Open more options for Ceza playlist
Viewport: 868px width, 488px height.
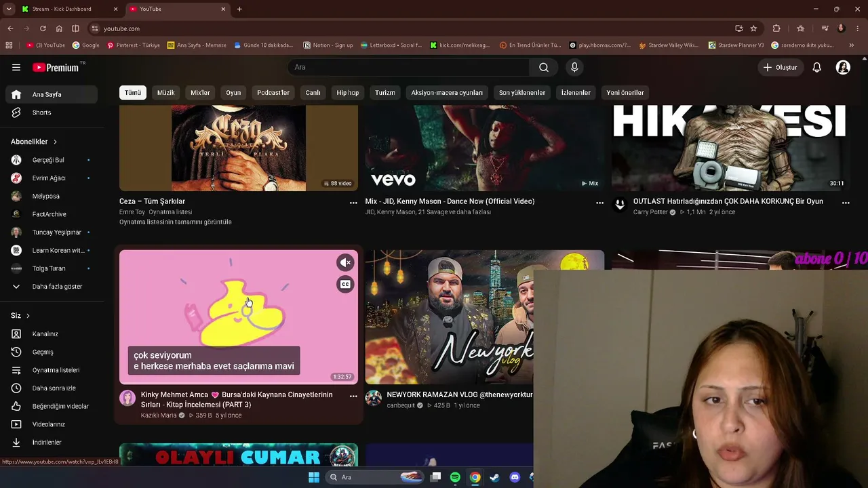pyautogui.click(x=353, y=203)
